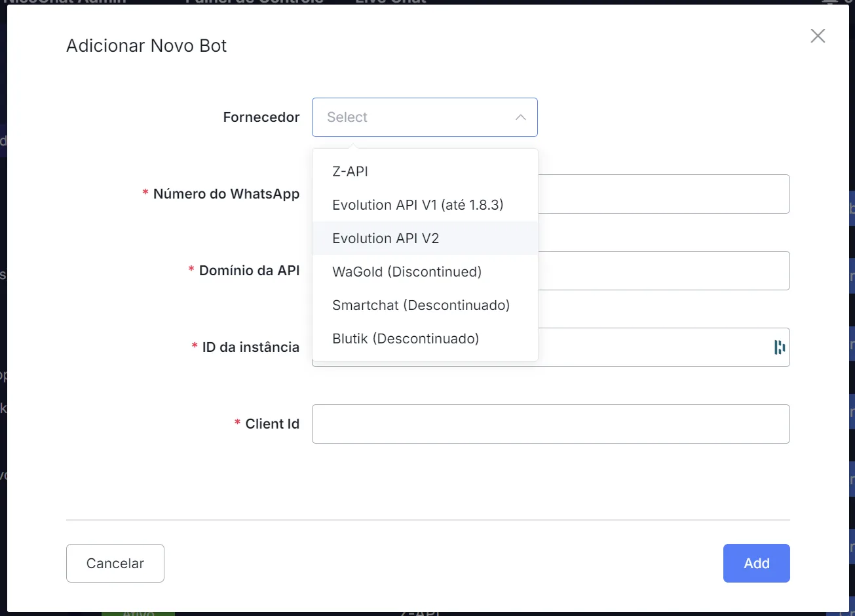
Task: Choose Z-API from the provider list
Action: 425,172
